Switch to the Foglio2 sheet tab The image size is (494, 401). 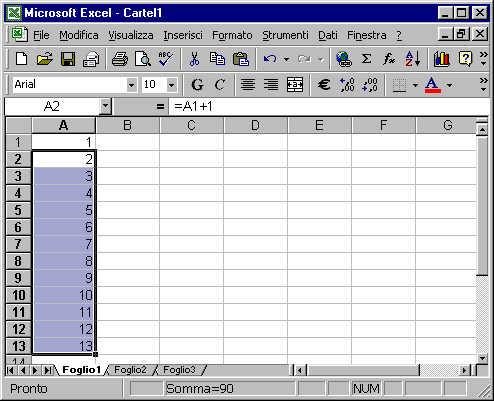(x=130, y=370)
